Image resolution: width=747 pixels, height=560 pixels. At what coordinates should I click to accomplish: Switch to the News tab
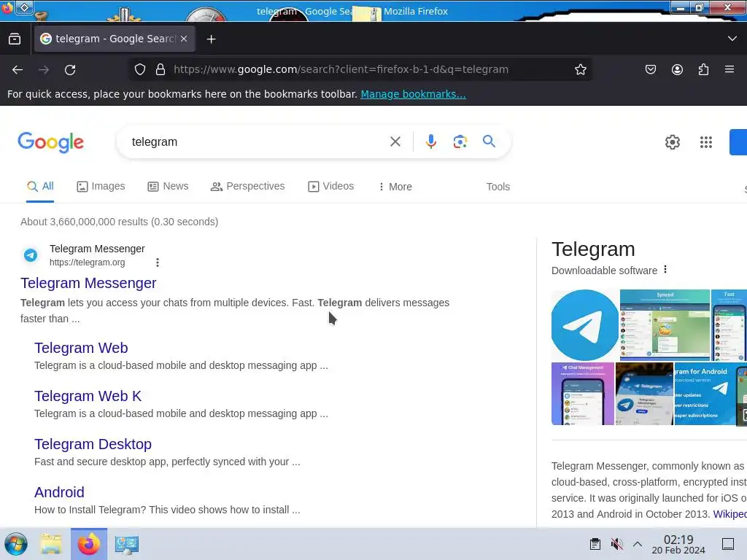click(x=168, y=187)
